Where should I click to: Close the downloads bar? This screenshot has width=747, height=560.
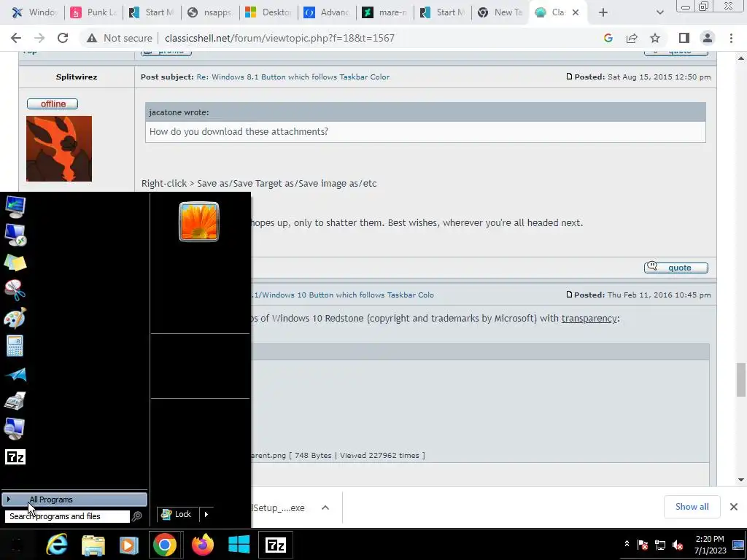734,507
